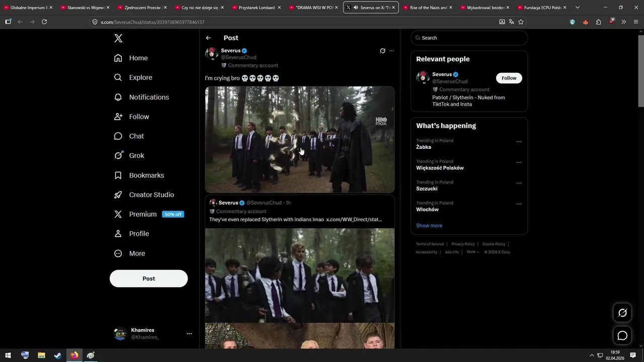
Task: Switch to the Przystanek Lombard tab
Action: click(257, 8)
